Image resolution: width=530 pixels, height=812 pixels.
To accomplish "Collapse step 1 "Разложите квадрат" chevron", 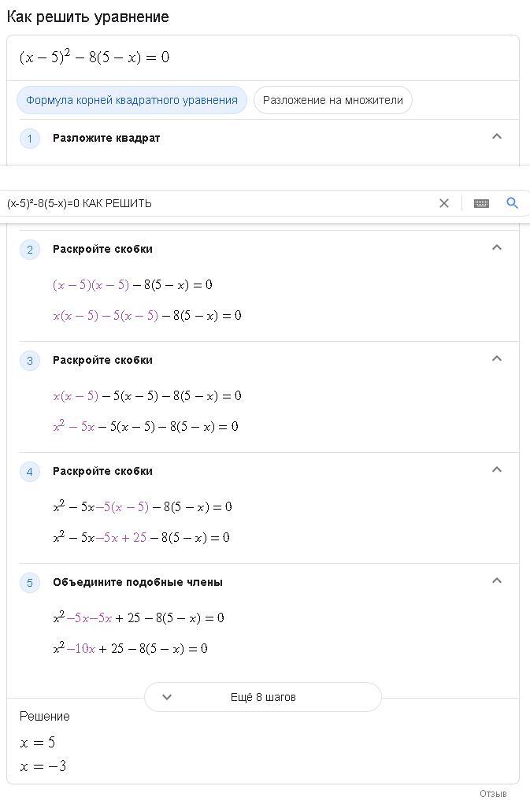I will pos(497,136).
